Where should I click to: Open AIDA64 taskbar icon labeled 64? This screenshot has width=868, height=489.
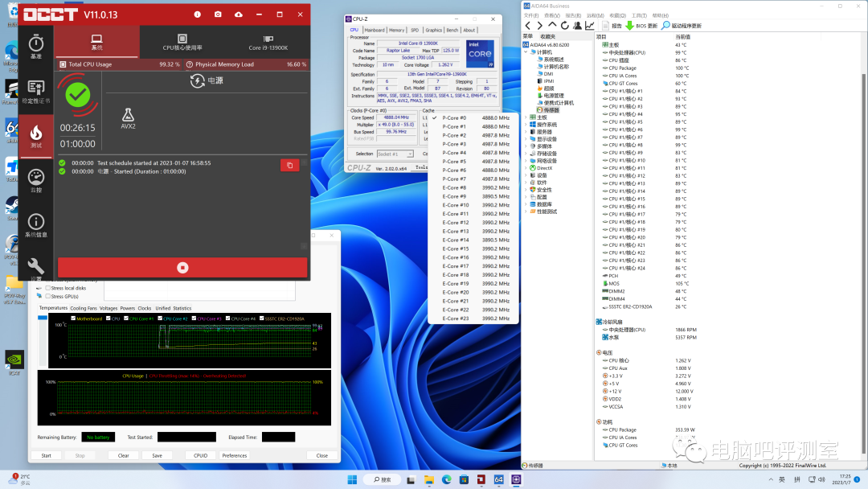point(499,479)
